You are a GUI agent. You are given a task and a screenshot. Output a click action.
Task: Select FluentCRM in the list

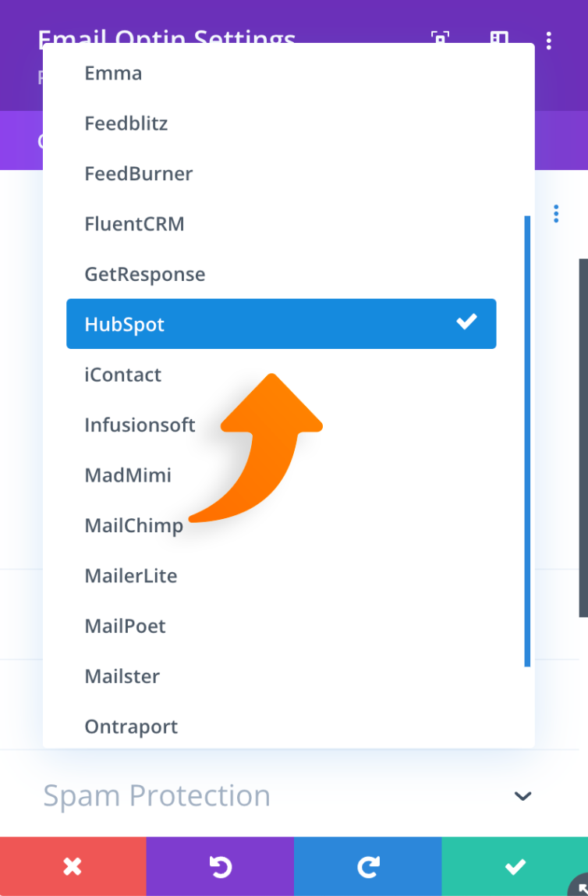[x=133, y=223]
